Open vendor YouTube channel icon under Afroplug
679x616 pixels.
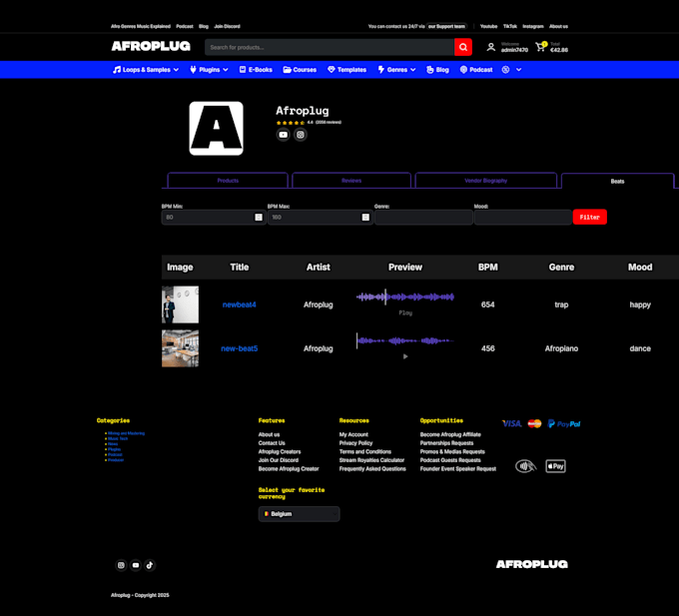coord(284,135)
